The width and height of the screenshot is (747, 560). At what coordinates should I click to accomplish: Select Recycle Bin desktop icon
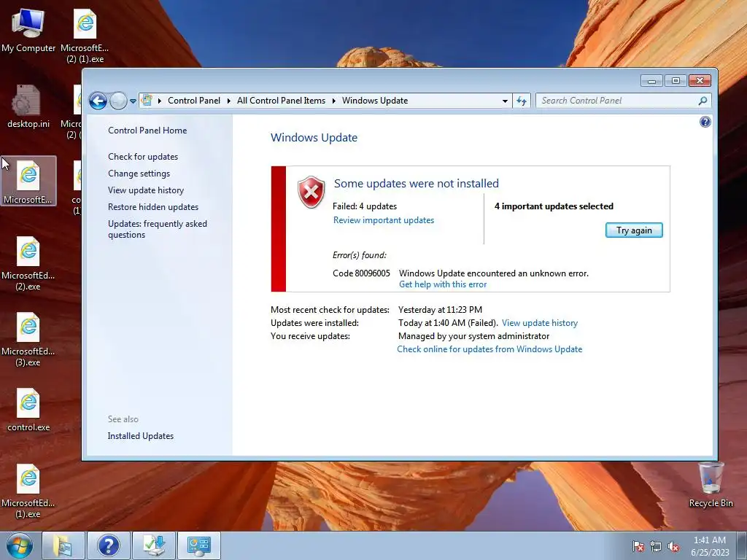pyautogui.click(x=711, y=485)
